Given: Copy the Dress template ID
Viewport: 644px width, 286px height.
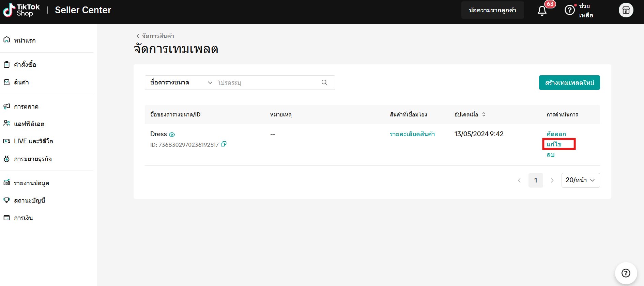Looking at the screenshot, I should 224,144.
